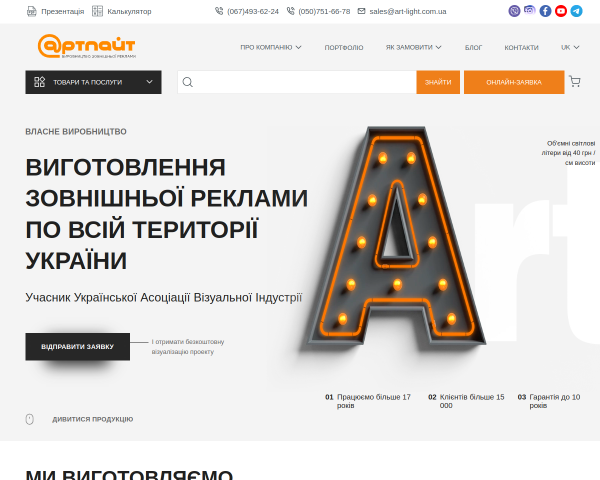Open the Контакти menu item
This screenshot has width=600, height=480.
click(521, 47)
